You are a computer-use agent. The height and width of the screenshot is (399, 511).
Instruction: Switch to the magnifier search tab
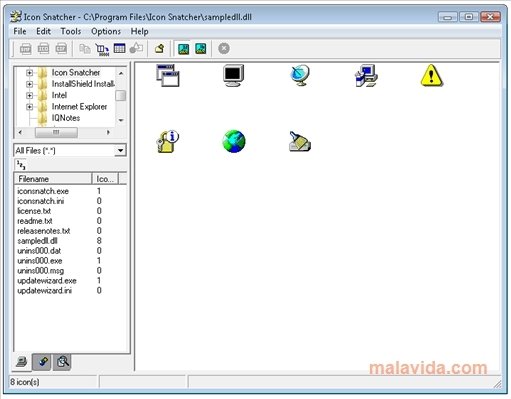[62, 362]
